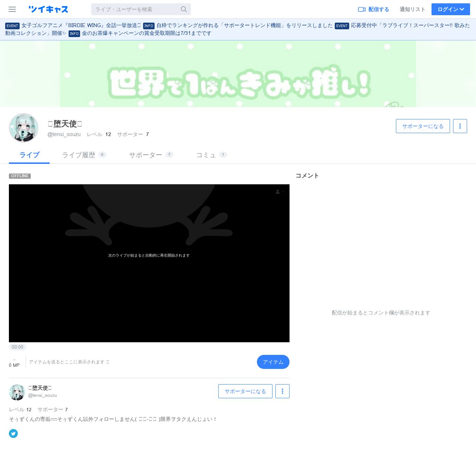Select the ライブ tab

tap(29, 155)
